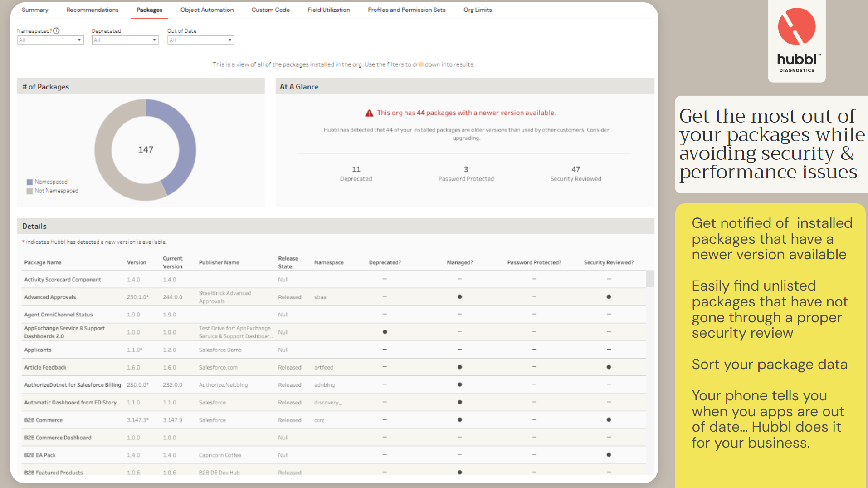Viewport: 868px width, 488px height.
Task: Select the 47 Security Reviewed stat
Action: point(575,173)
